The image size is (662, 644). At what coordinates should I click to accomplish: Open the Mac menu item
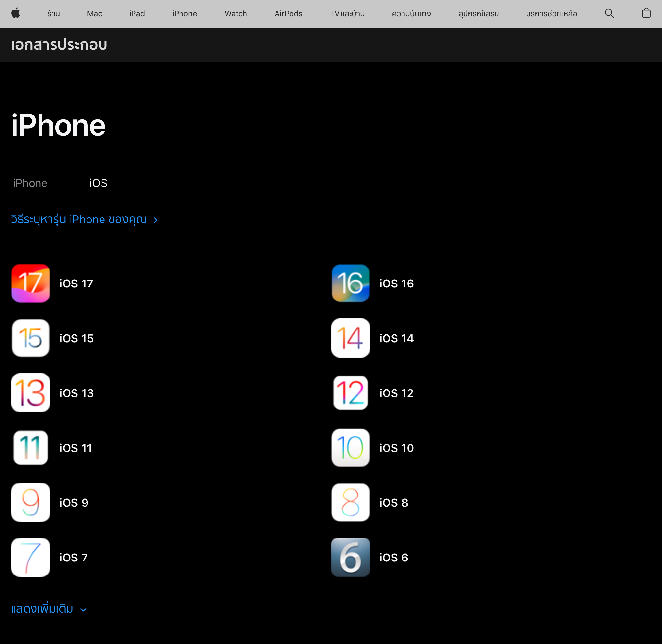(94, 13)
